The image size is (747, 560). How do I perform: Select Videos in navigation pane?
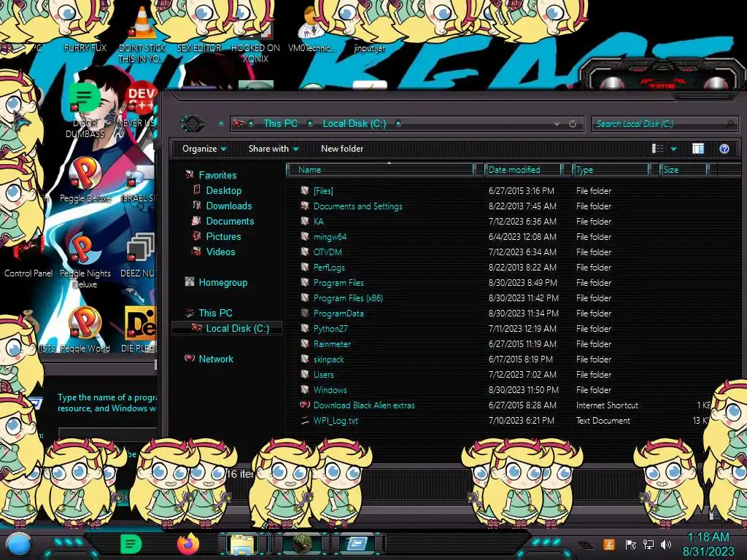220,252
